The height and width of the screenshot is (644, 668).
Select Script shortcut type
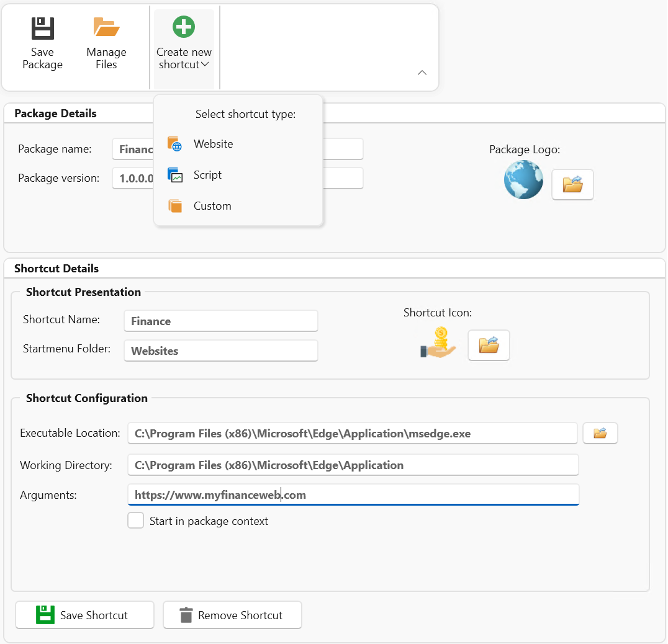pos(207,175)
